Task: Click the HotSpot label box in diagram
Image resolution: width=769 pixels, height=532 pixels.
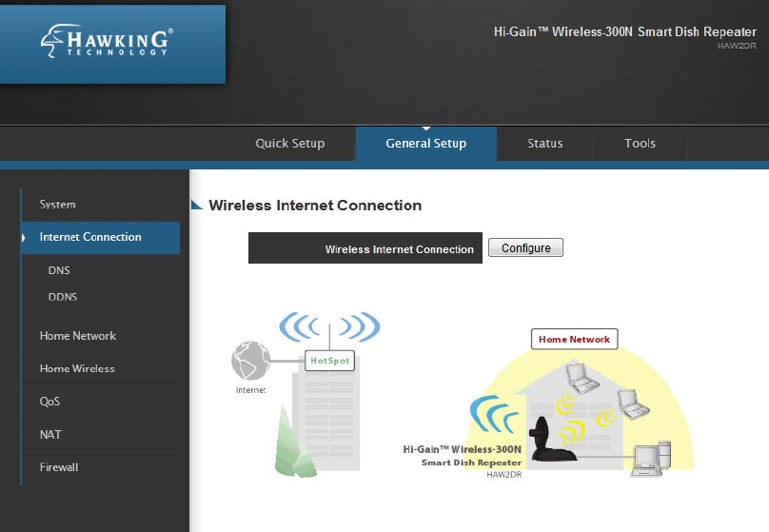Action: [x=329, y=361]
